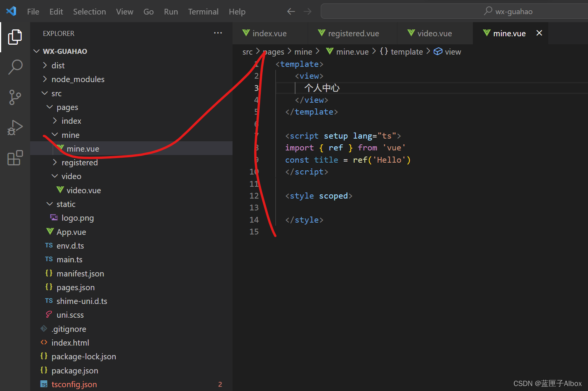
Task: Click the TS icon beside main.ts
Action: click(x=49, y=259)
